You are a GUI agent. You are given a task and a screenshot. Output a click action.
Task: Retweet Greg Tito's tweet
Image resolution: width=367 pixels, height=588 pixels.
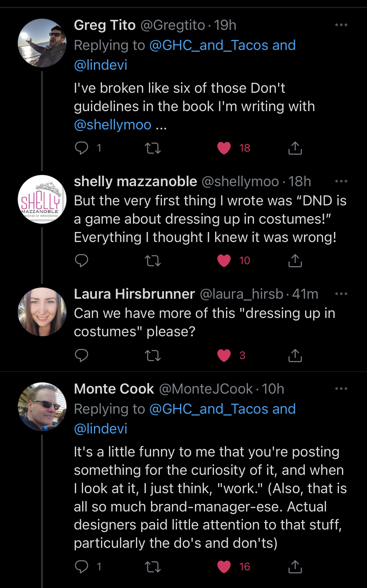point(153,148)
